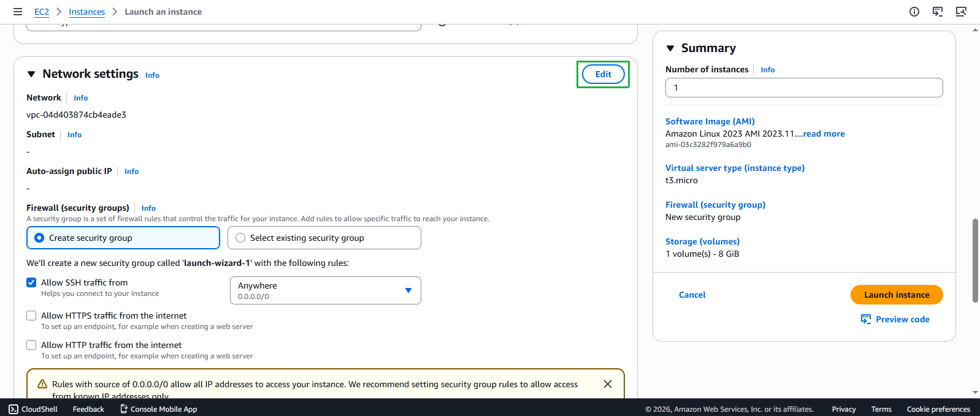Click the Number of instances input field

804,88
